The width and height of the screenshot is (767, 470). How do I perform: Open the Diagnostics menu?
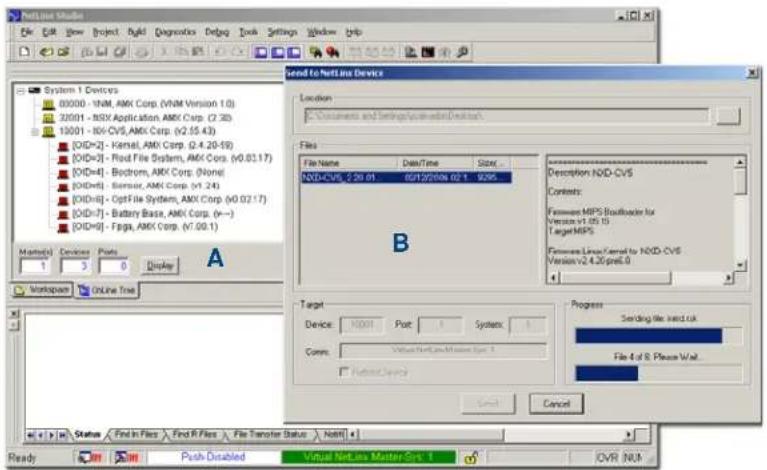[x=175, y=32]
